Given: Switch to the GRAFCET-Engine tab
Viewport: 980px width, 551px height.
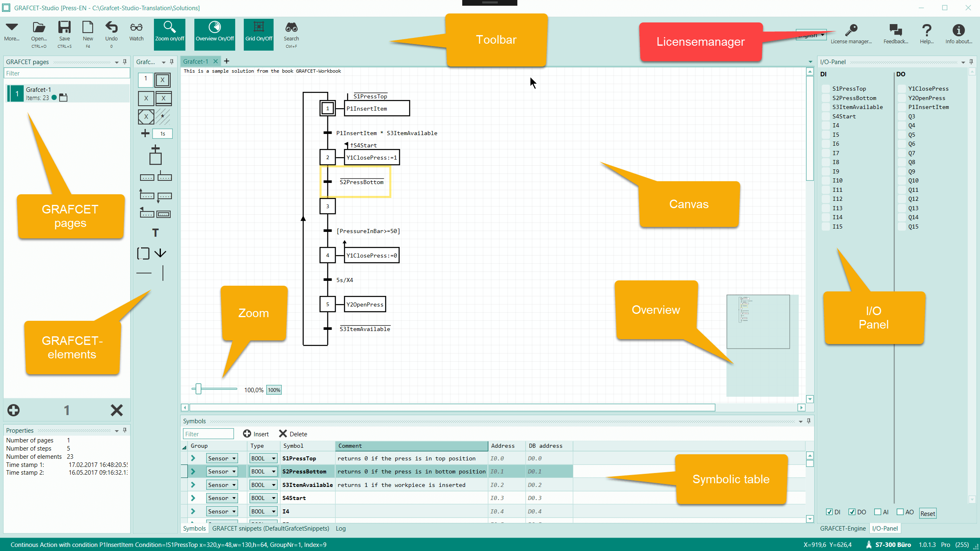Looking at the screenshot, I should [843, 529].
